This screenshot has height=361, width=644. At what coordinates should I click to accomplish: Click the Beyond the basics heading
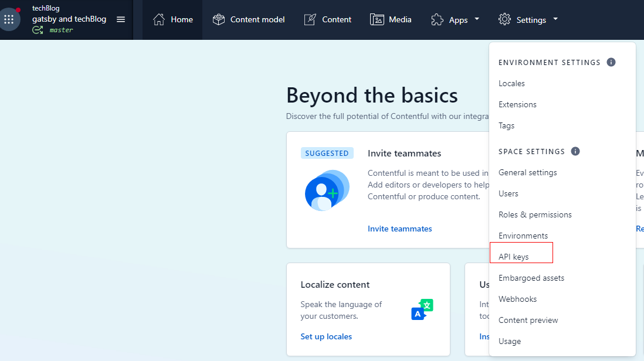[372, 96]
